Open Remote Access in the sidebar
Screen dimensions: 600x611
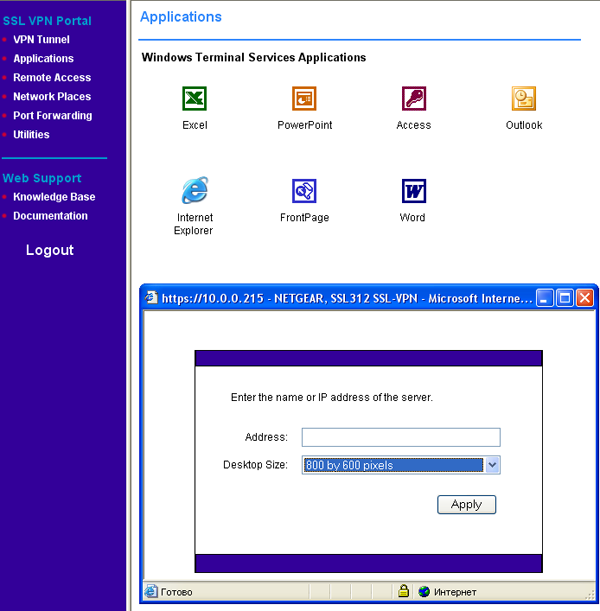(x=52, y=78)
